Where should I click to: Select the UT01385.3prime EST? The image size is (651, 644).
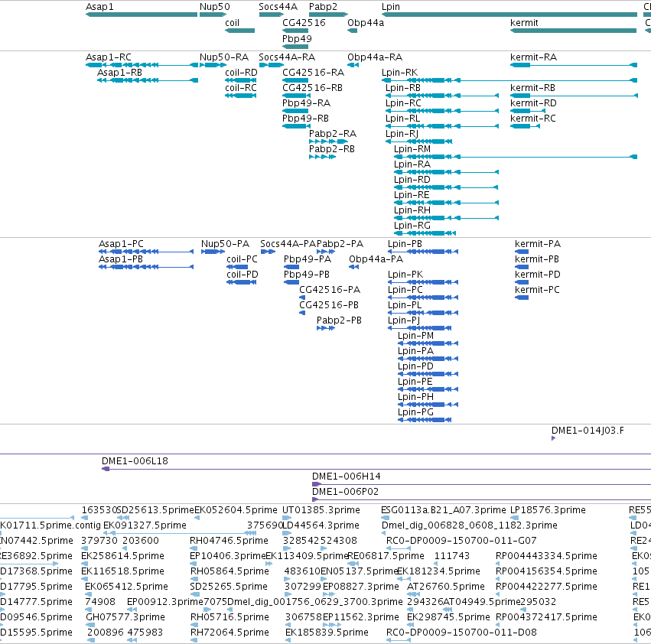pyautogui.click(x=287, y=518)
